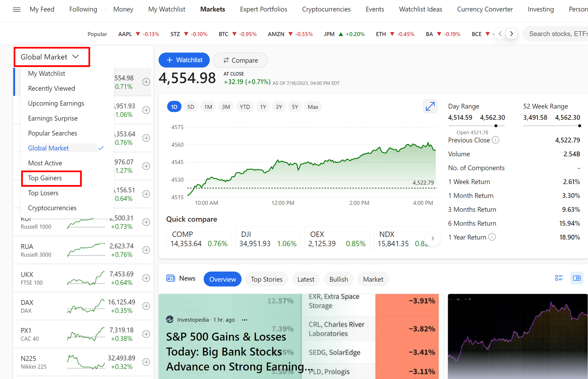This screenshot has height=379, width=588.
Task: Click the Compare button
Action: (x=240, y=60)
